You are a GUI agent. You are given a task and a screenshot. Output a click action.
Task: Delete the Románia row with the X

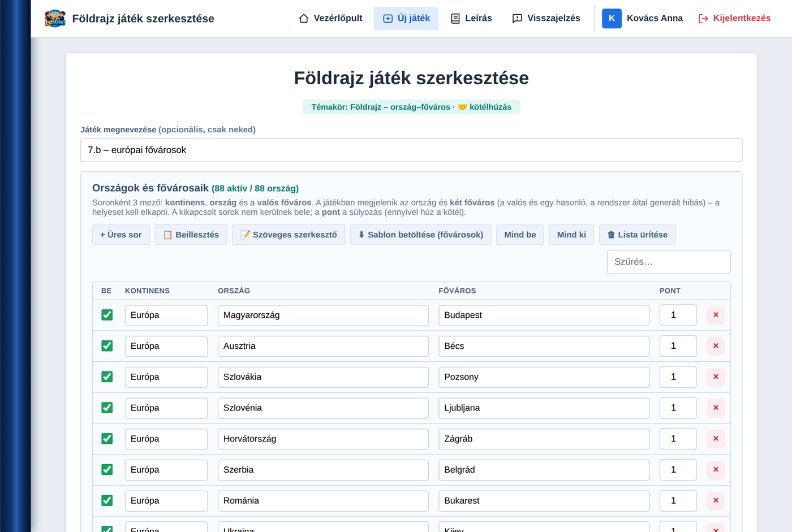[716, 500]
